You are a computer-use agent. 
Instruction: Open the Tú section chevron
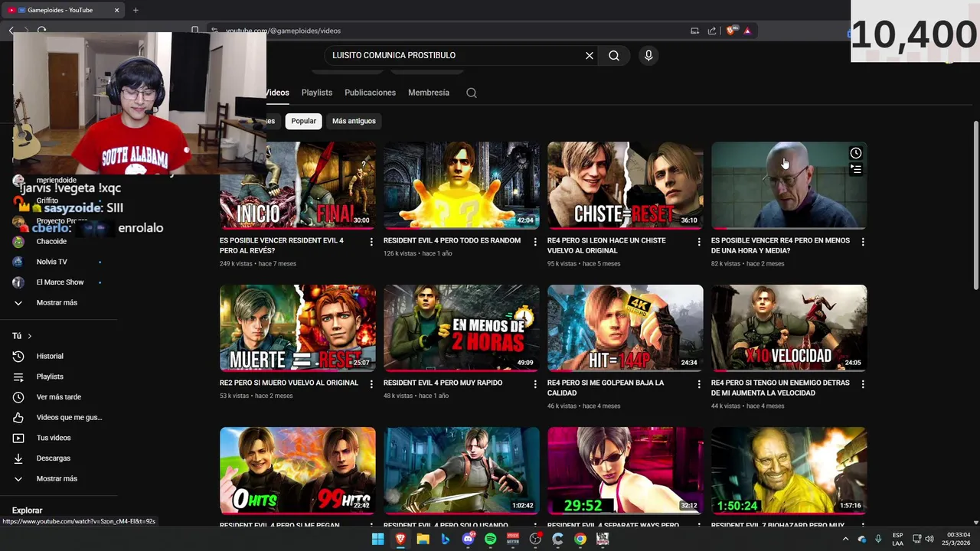[x=29, y=336]
